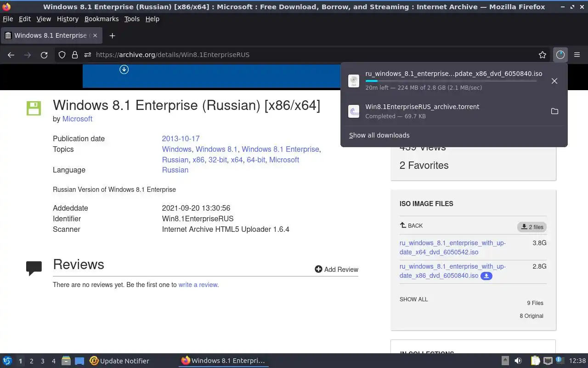Click the site security padlock icon
Screen dimensions: 588x368
point(75,55)
